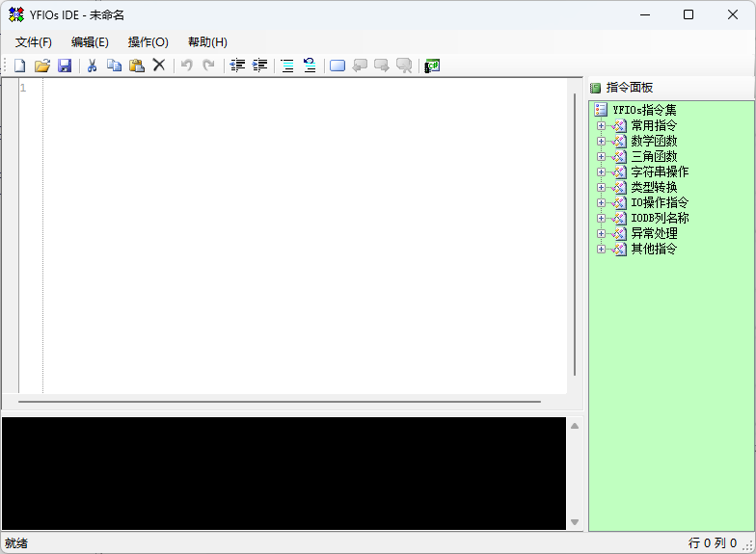Expand the IO操作指令 tree node

tap(601, 202)
